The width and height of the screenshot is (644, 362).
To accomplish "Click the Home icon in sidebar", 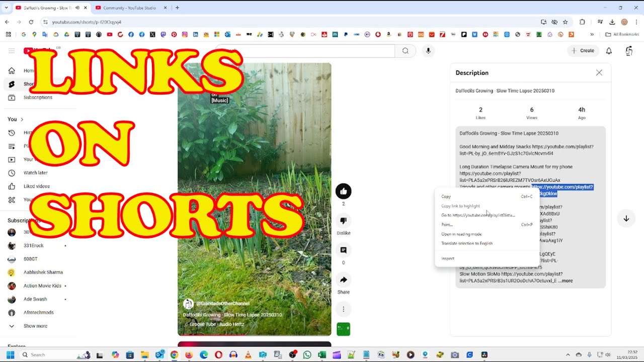I will (12, 70).
